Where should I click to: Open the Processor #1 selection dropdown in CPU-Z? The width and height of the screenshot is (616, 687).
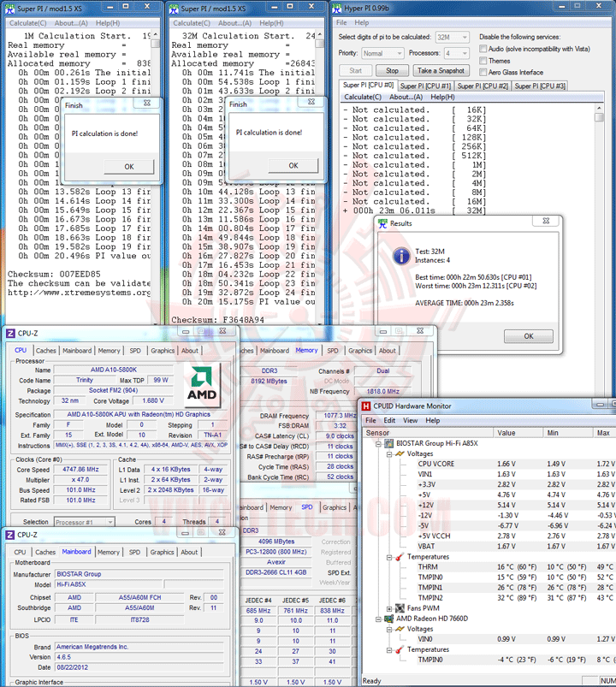tap(85, 522)
